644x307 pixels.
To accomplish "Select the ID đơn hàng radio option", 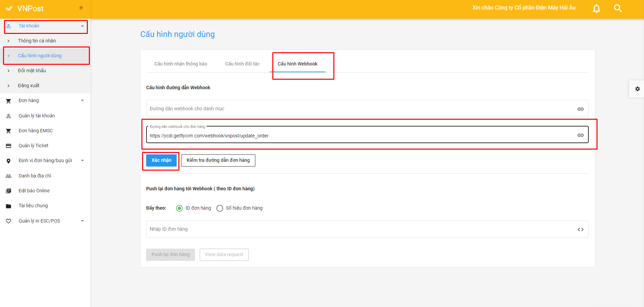I will point(179,208).
